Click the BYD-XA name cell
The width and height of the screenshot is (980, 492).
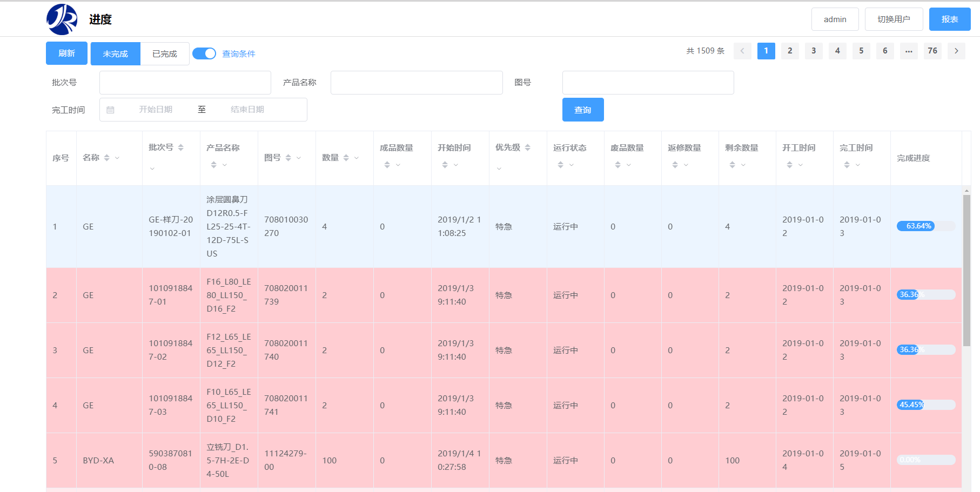click(x=109, y=460)
